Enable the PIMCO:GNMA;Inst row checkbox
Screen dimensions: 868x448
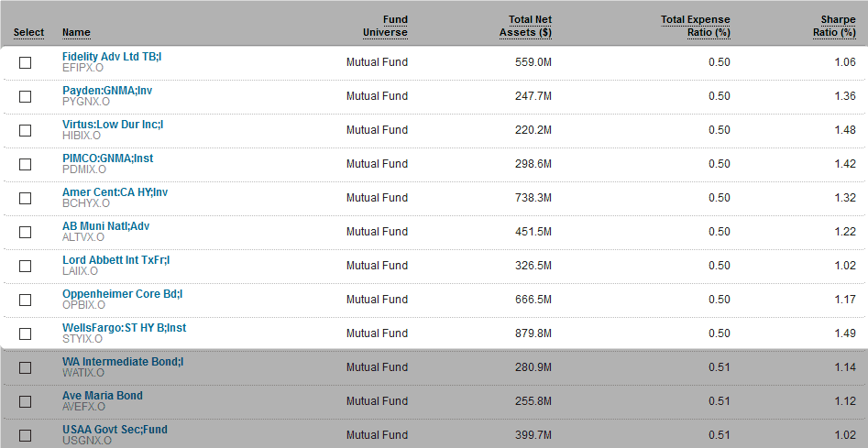(x=25, y=164)
